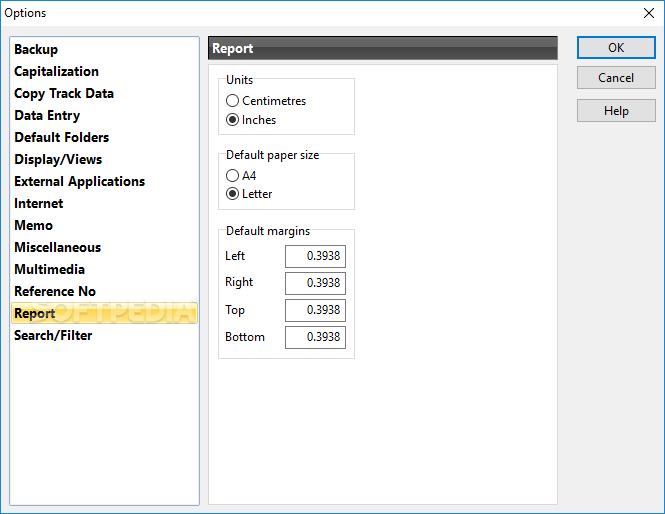Cancel the Options dialog

[x=616, y=78]
